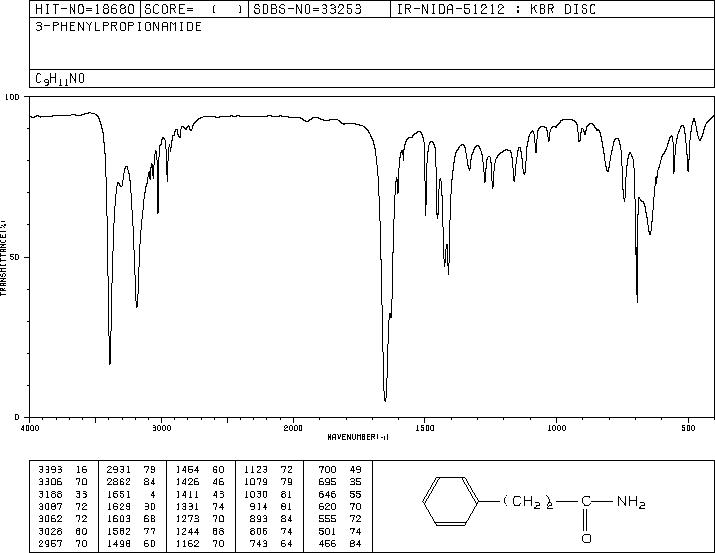Click the C9H11NO molecular formula
Image resolution: width=715 pixels, height=553 pixels.
pos(60,79)
